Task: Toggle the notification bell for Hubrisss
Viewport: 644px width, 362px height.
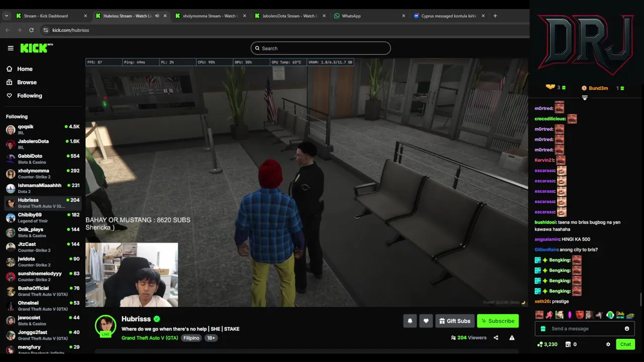Action: tap(410, 321)
